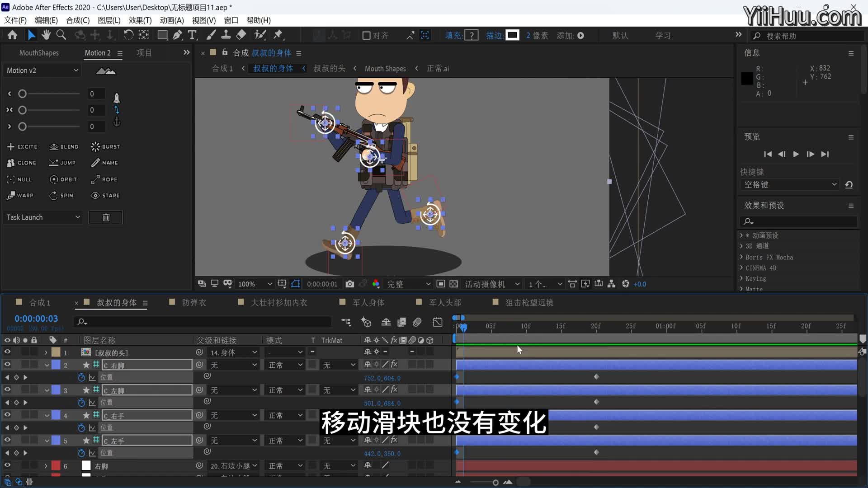Switch to the 防弹衣 timeline tab
Viewport: 868px width, 488px height.
coord(194,303)
